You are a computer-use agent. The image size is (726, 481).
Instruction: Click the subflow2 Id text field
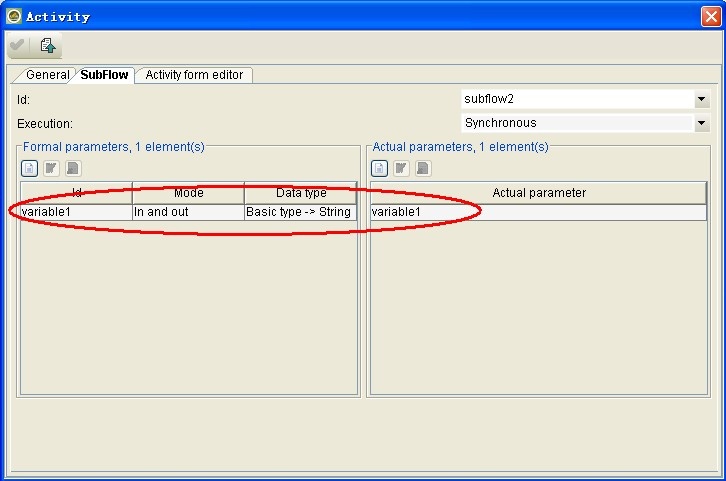click(576, 100)
